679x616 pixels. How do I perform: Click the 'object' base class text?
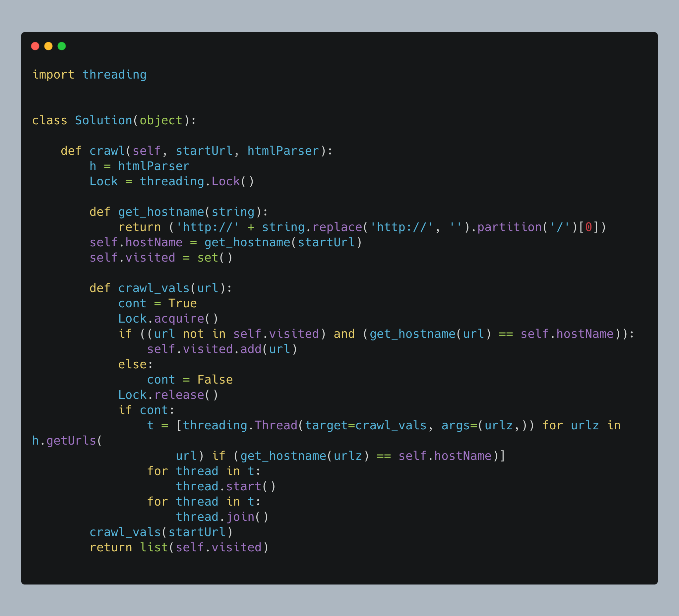[161, 120]
